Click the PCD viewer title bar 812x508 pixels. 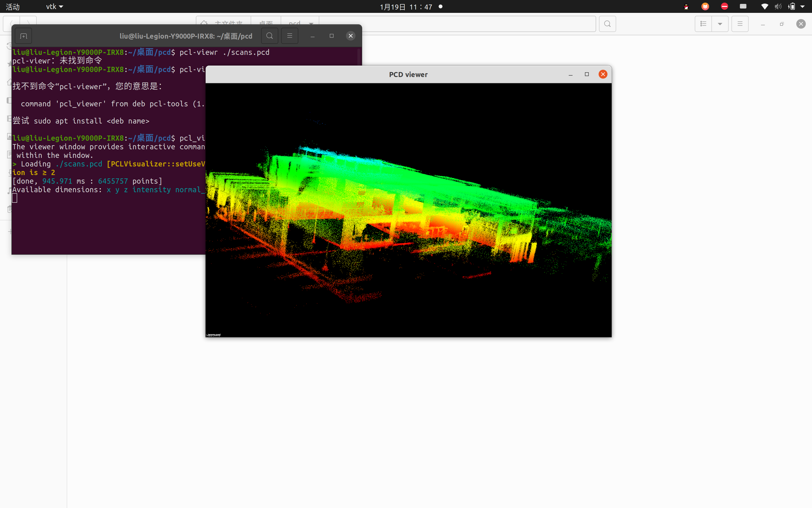(x=408, y=75)
